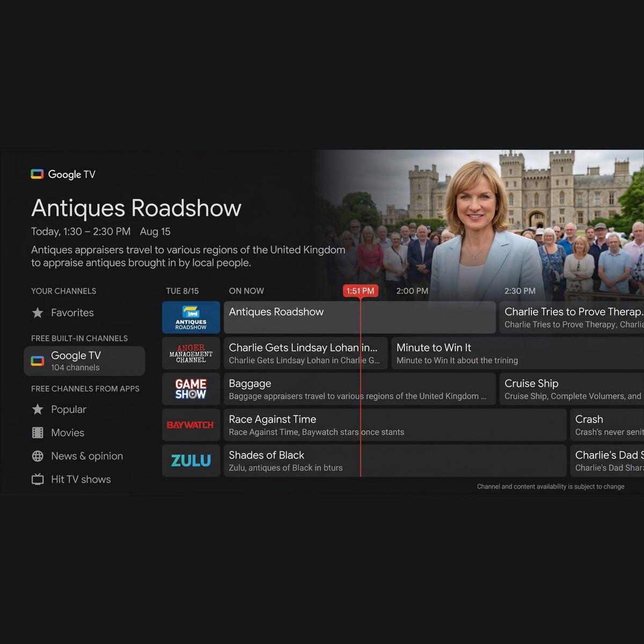Viewport: 644px width, 644px height.
Task: Click the TUE 8/15 date header
Action: click(x=182, y=291)
